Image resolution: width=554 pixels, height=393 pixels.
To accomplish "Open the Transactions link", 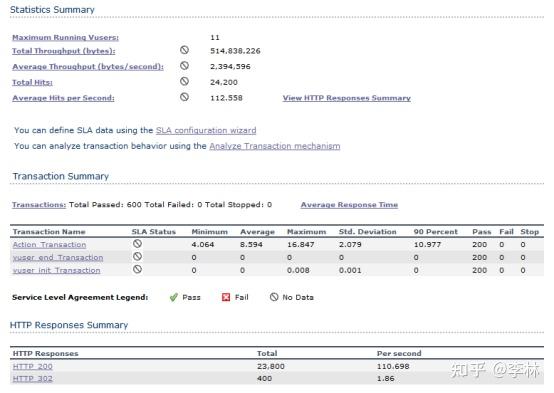I will 39,205.
